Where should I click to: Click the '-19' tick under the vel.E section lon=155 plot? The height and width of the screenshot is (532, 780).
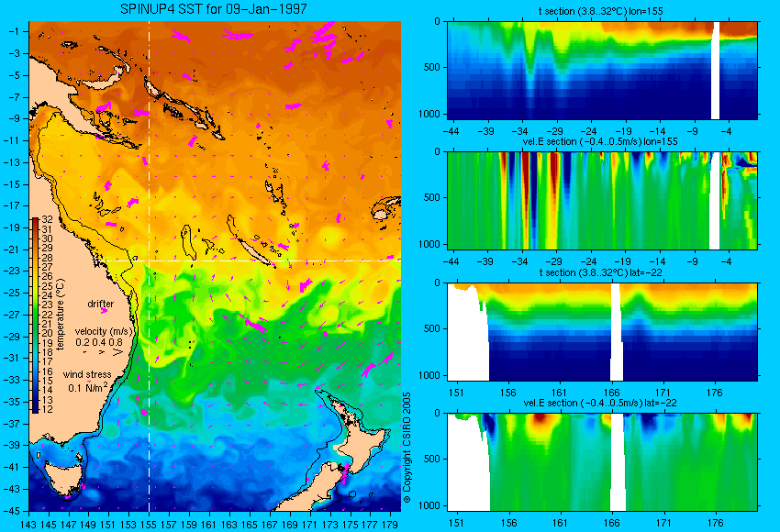click(x=623, y=261)
